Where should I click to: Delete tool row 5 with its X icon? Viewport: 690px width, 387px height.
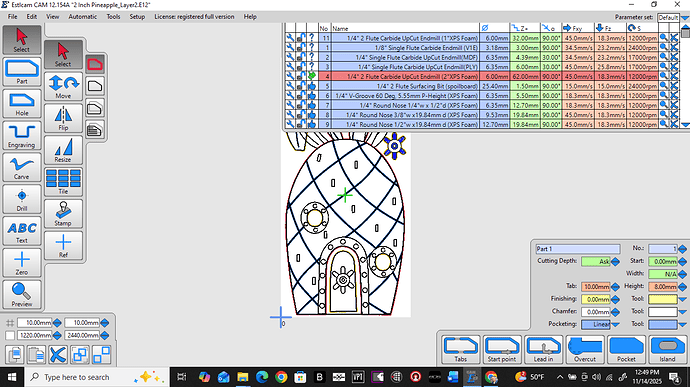pyautogui.click(x=674, y=86)
